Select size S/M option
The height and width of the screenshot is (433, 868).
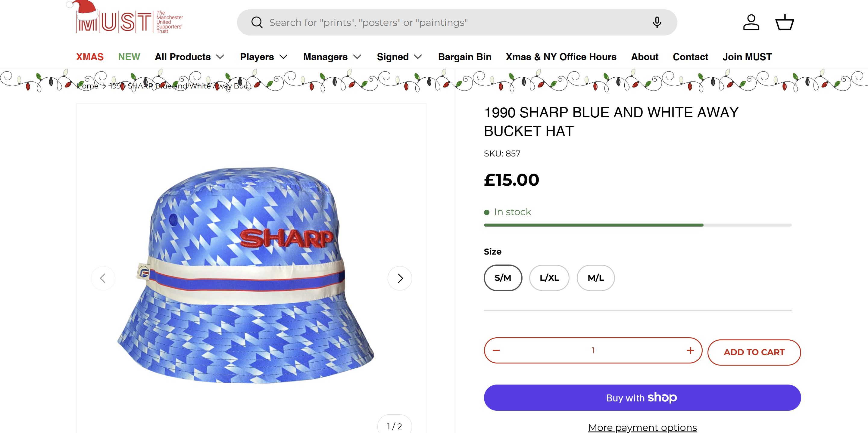click(503, 278)
